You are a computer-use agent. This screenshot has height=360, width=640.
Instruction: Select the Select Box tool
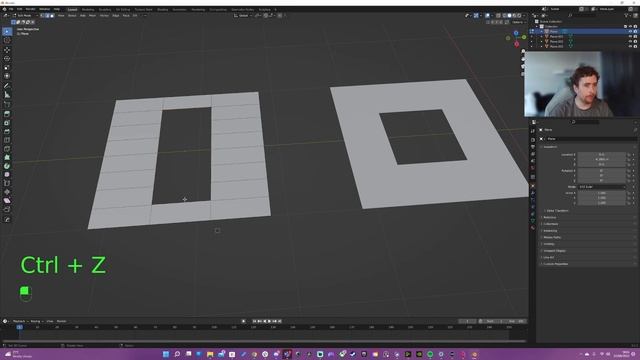(x=7, y=31)
